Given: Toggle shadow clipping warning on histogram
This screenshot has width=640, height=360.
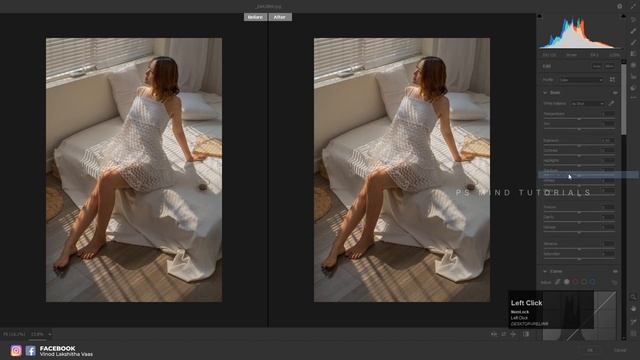Looking at the screenshot, I should 540,17.
